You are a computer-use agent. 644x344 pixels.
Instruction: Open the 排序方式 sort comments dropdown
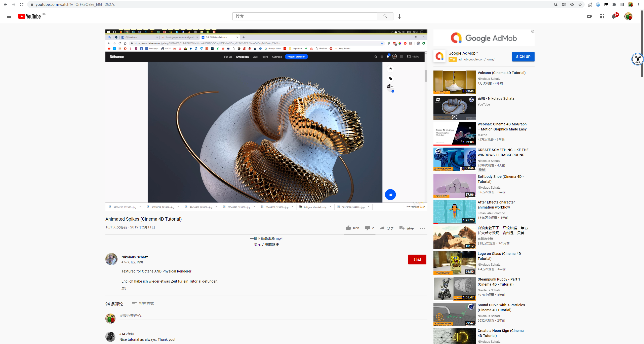tap(143, 304)
